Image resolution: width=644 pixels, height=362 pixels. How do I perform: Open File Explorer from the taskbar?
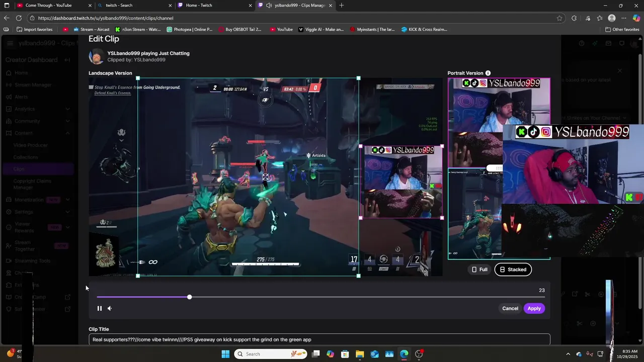(360, 354)
